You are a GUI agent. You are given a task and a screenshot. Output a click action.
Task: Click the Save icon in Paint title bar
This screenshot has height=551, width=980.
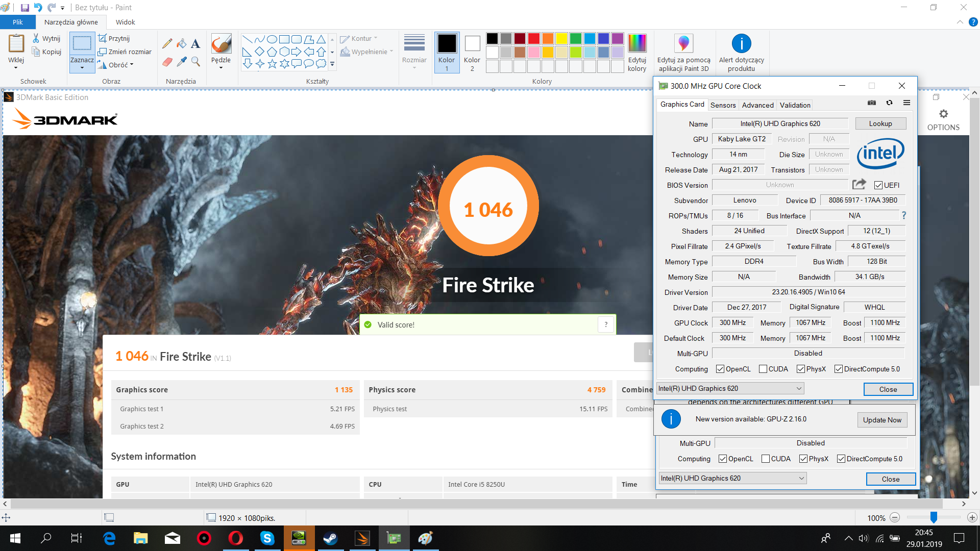[24, 8]
